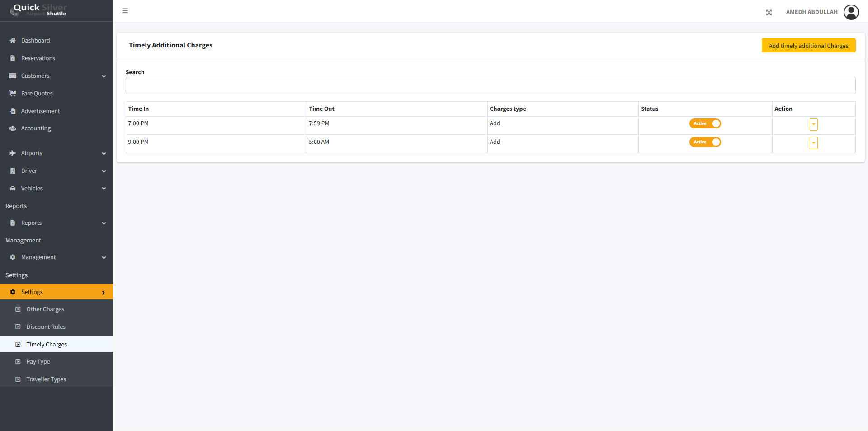Image resolution: width=868 pixels, height=431 pixels.
Task: Open Other Charges settings page
Action: point(45,309)
